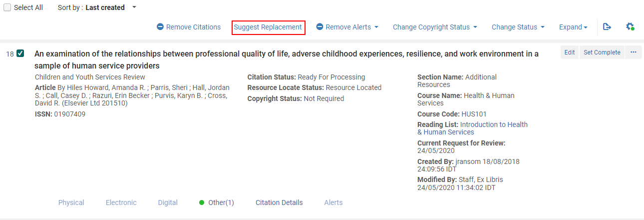The height and width of the screenshot is (220, 644).
Task: Click the Suggest Replacement button
Action: coord(268,27)
